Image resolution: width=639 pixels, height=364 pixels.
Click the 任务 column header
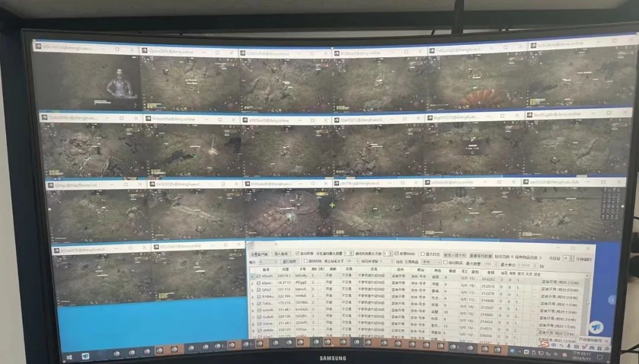pos(374,269)
